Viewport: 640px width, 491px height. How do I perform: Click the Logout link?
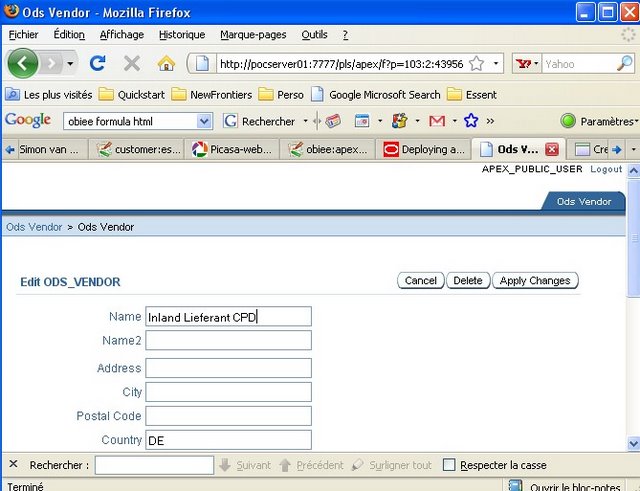point(606,170)
